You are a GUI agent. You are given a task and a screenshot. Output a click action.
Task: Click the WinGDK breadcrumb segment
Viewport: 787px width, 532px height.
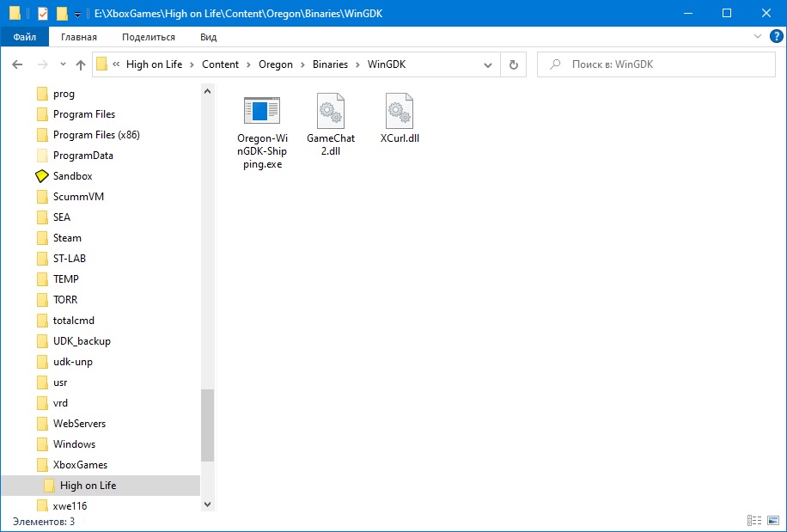pyautogui.click(x=387, y=64)
